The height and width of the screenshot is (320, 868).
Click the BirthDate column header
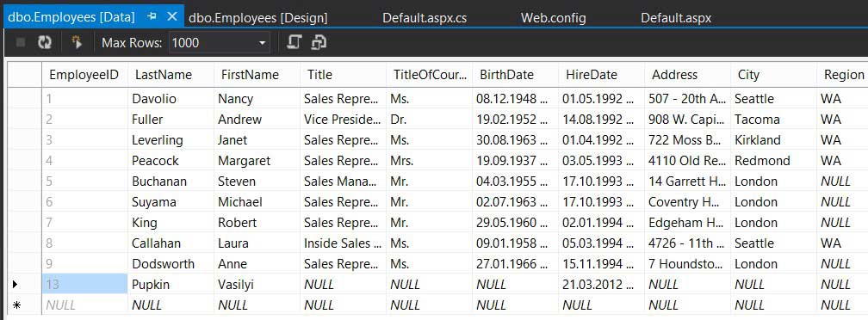tap(515, 75)
